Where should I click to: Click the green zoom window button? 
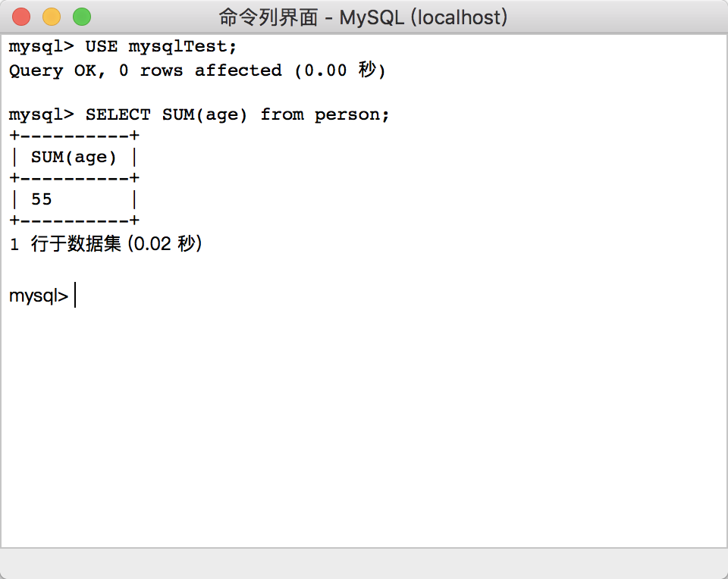pos(81,16)
